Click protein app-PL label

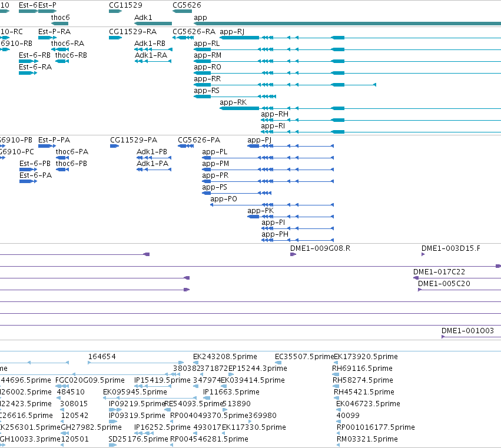(215, 152)
